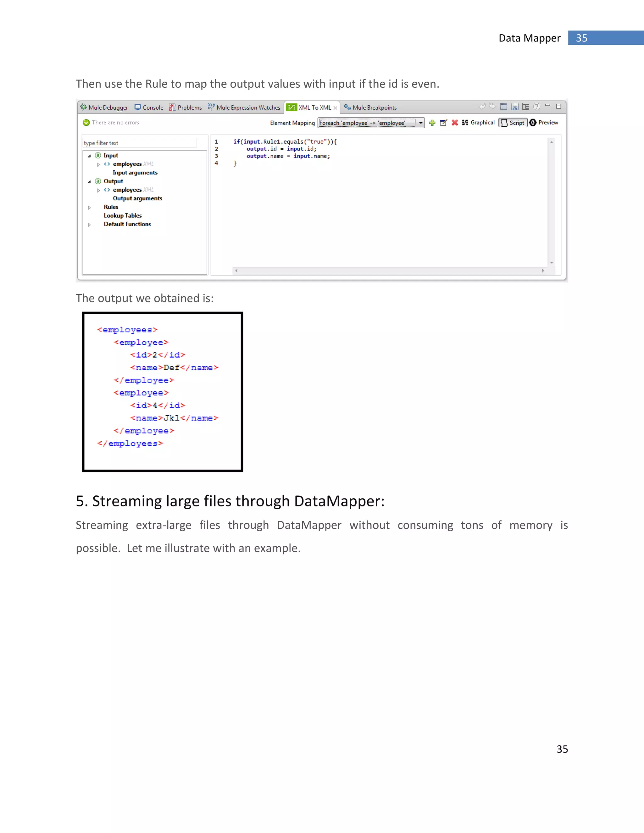Click the horizontal scrollbar left arrow
The height and width of the screenshot is (833, 644).
click(236, 270)
